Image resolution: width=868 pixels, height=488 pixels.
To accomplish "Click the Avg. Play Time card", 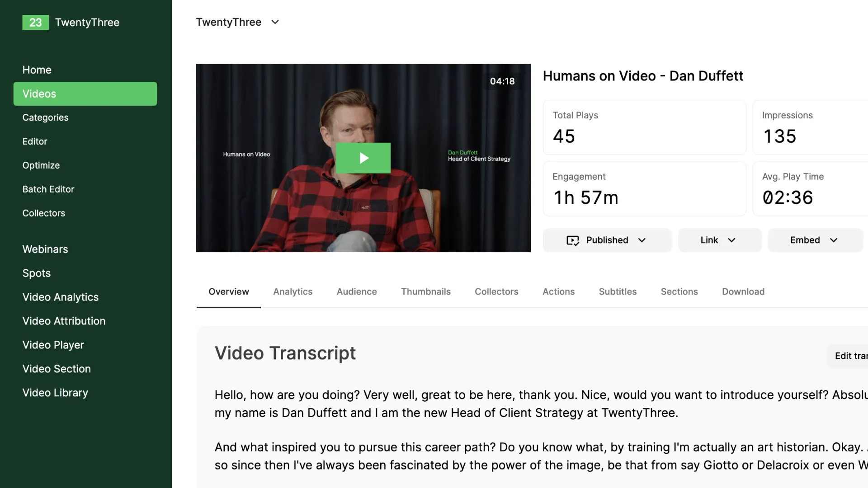I will 811,189.
